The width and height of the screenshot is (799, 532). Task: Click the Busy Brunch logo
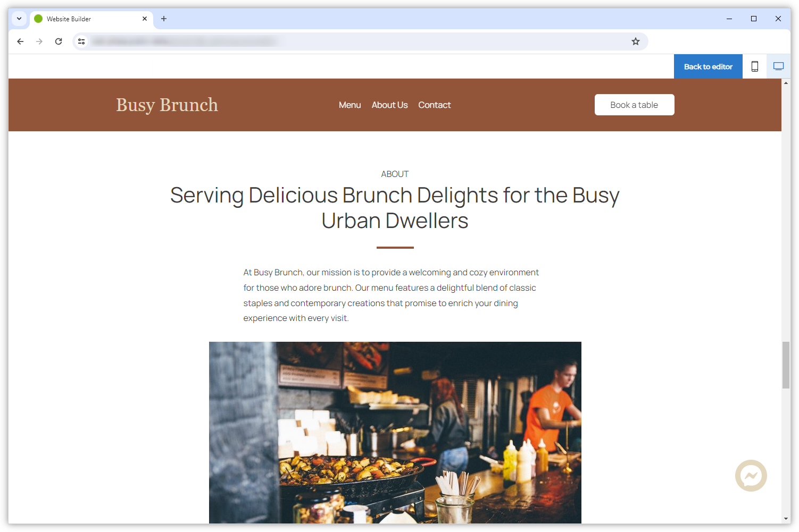point(167,105)
